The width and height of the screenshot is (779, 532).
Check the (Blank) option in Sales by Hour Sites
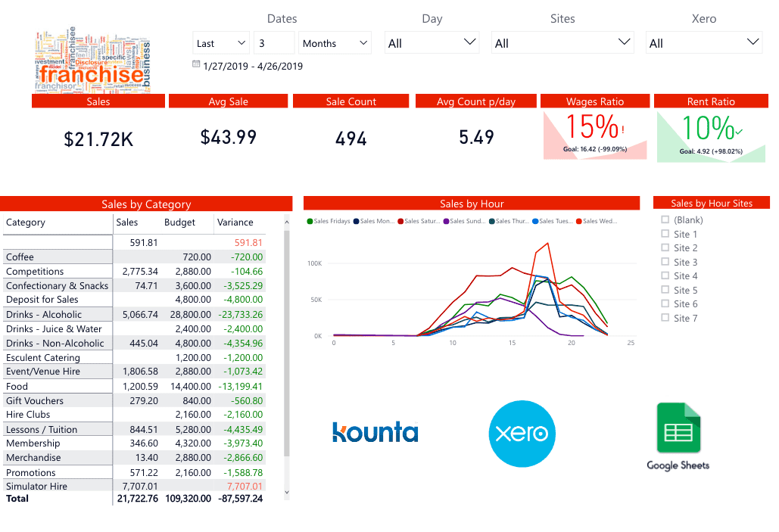pyautogui.click(x=665, y=219)
